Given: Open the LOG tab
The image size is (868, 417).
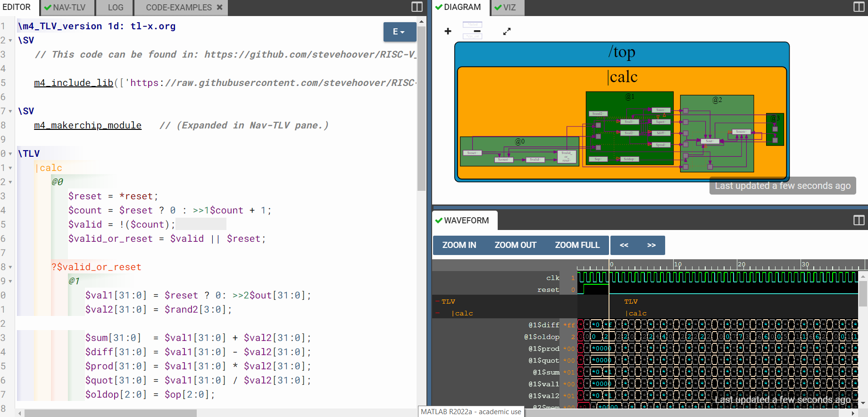Looking at the screenshot, I should tap(115, 8).
